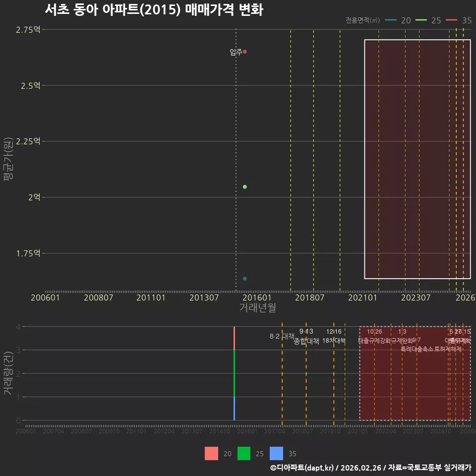This screenshot has width=476, height=476.
Task: Click 201601 on the price chart x-axis
Action: (x=257, y=297)
